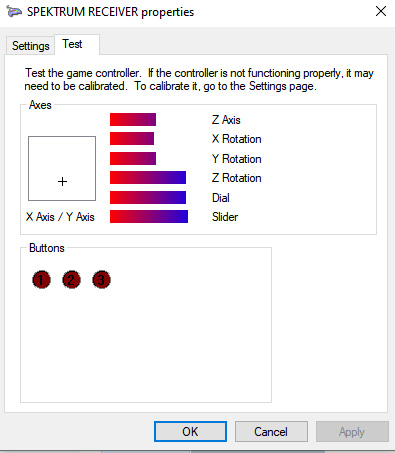This screenshot has height=453, width=395.
Task: Click the Z Axis level bar
Action: (x=133, y=120)
